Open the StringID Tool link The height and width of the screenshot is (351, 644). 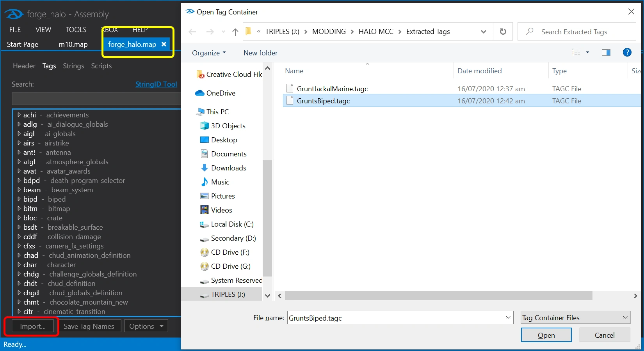pos(156,84)
